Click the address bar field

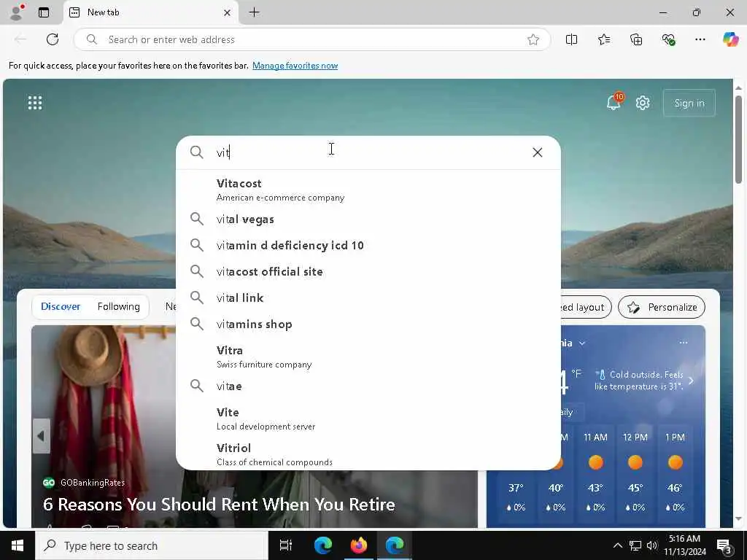pyautogui.click(x=312, y=39)
